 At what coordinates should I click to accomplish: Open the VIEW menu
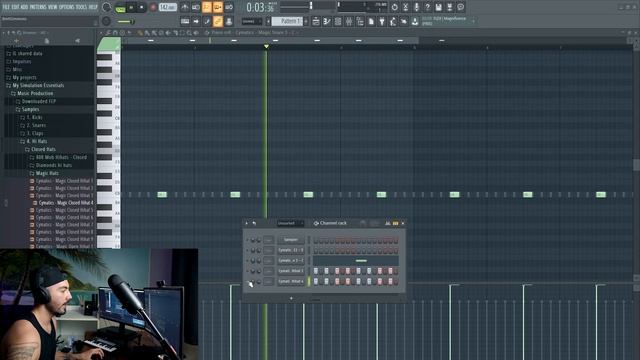(53, 7)
